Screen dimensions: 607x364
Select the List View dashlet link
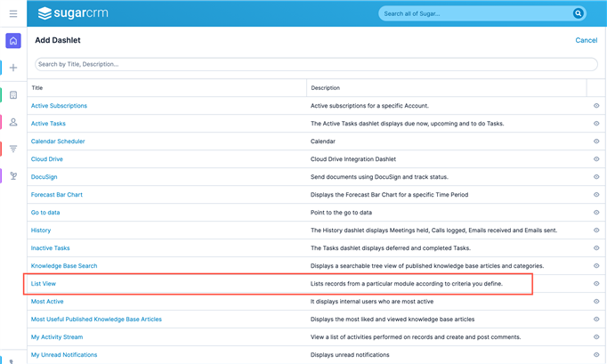click(x=44, y=284)
